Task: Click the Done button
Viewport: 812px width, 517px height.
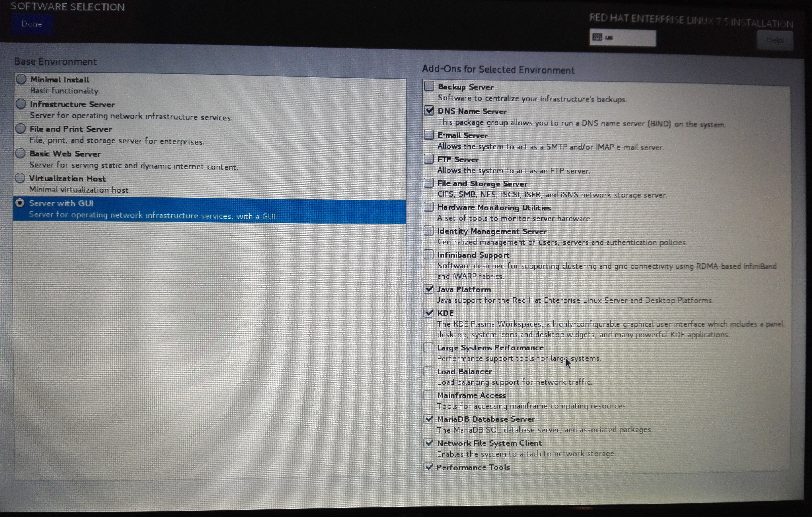Action: 31,24
